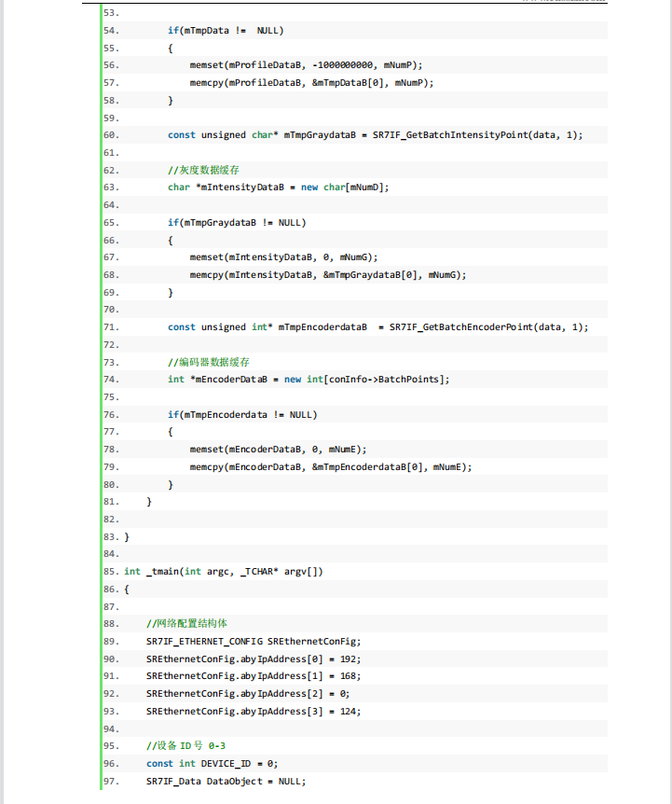Click the SR7IF_GetBatchIntensityPoint(data, 1) statement
Viewport: 672px width, 804px height.
pyautogui.click(x=375, y=135)
